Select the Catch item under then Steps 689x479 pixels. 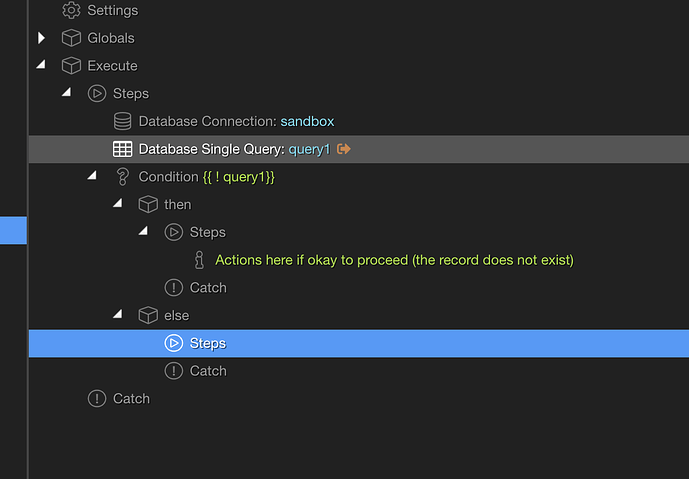[208, 288]
